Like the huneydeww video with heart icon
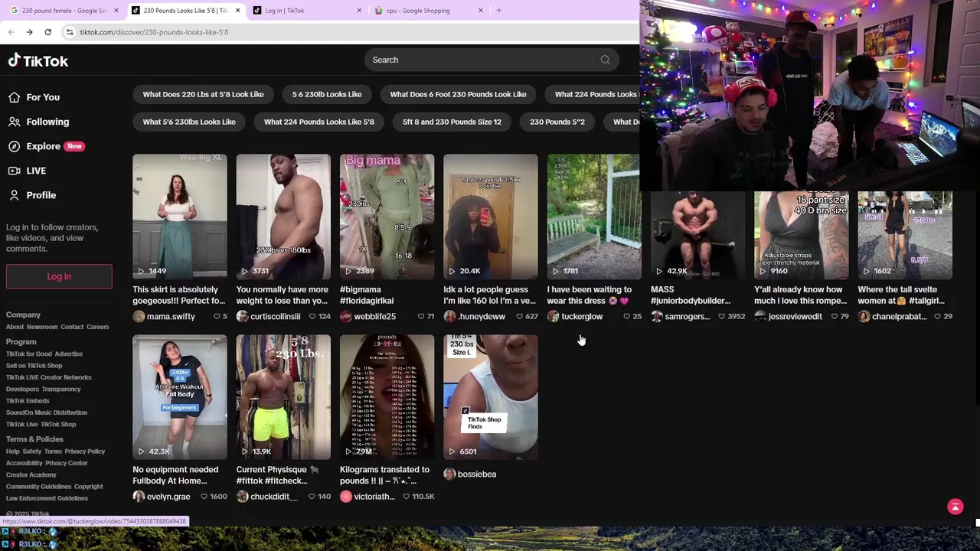This screenshot has width=980, height=551. click(x=520, y=316)
